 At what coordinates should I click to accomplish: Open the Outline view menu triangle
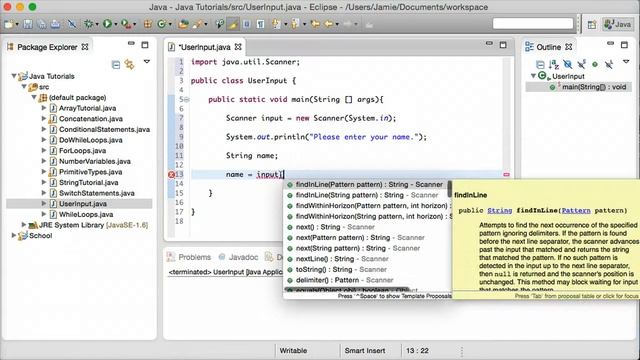(x=626, y=62)
